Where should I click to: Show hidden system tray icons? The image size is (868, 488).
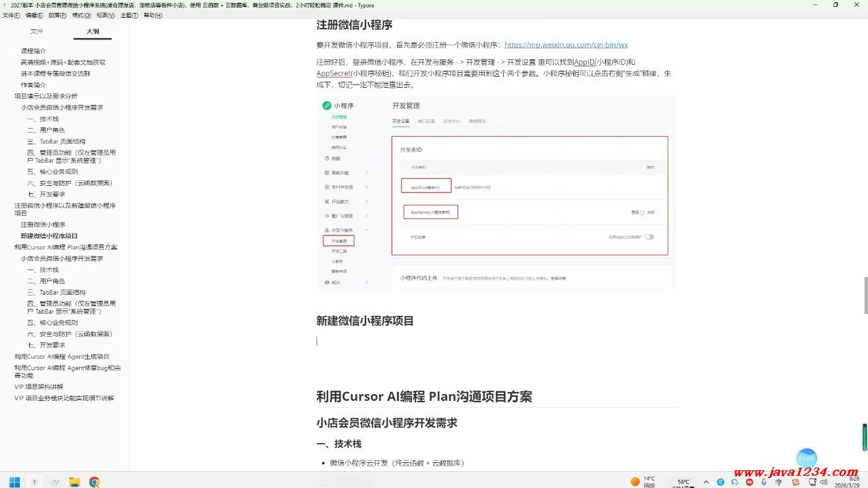[705, 482]
